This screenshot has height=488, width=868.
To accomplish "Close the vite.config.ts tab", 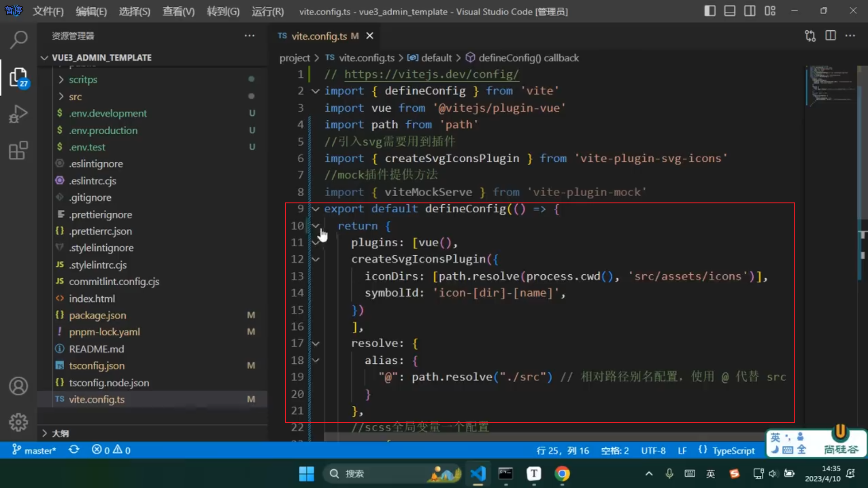I will pos(370,36).
